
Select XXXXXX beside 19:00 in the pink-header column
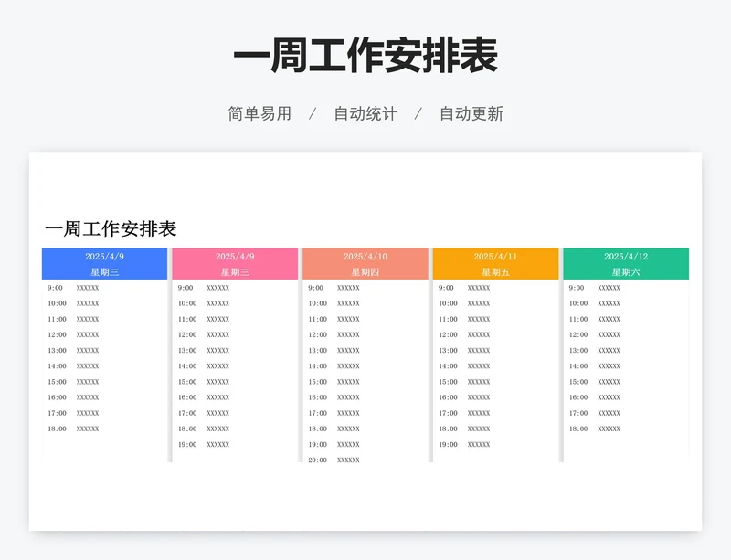[x=218, y=444]
